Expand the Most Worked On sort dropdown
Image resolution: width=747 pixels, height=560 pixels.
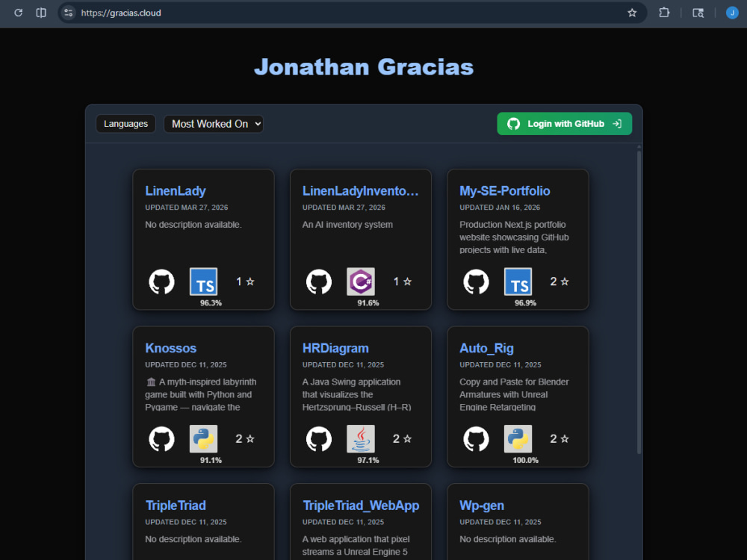point(214,124)
